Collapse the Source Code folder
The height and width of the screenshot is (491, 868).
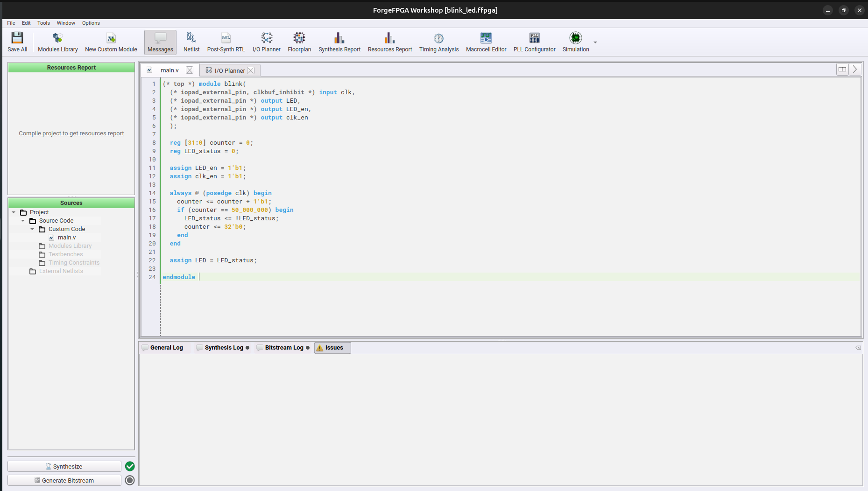coord(23,221)
